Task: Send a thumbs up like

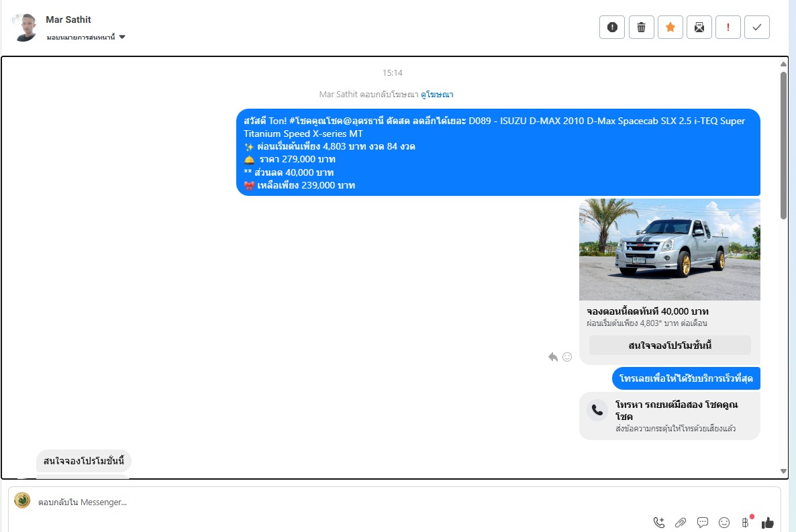Action: coord(768,523)
